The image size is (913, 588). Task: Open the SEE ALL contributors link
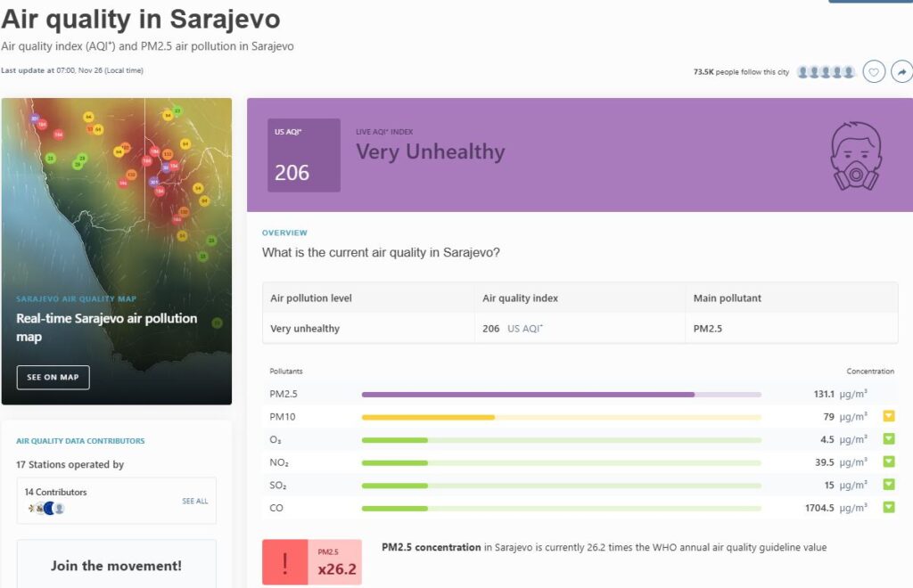(x=194, y=502)
